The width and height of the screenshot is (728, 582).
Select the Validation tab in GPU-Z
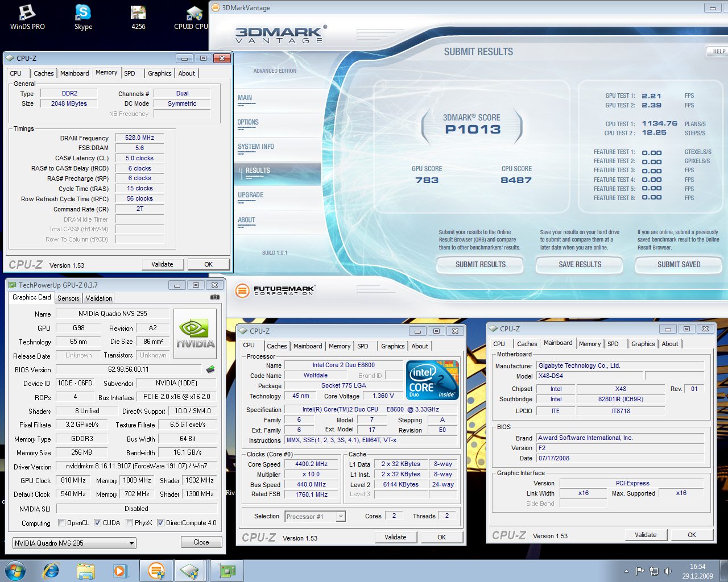click(x=99, y=298)
